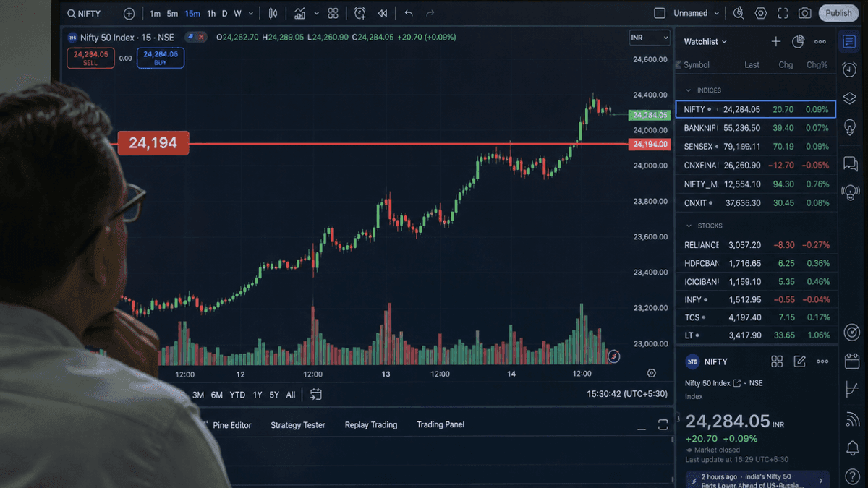Sort watchlist by Last column header

pyautogui.click(x=752, y=64)
